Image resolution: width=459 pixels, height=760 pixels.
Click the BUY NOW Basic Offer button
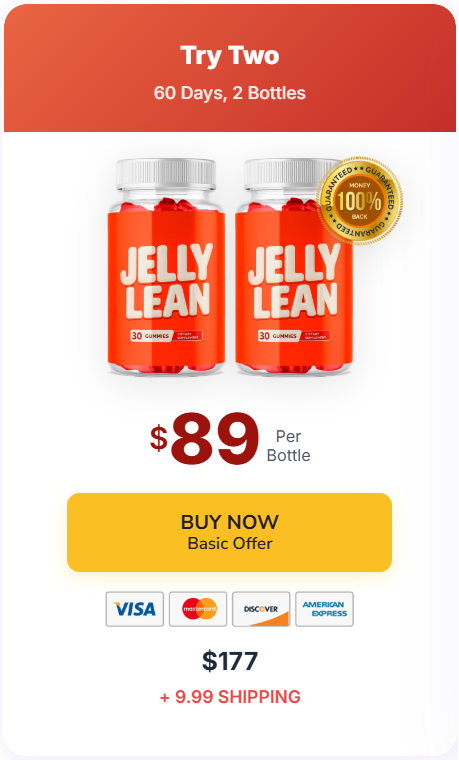coord(229,532)
